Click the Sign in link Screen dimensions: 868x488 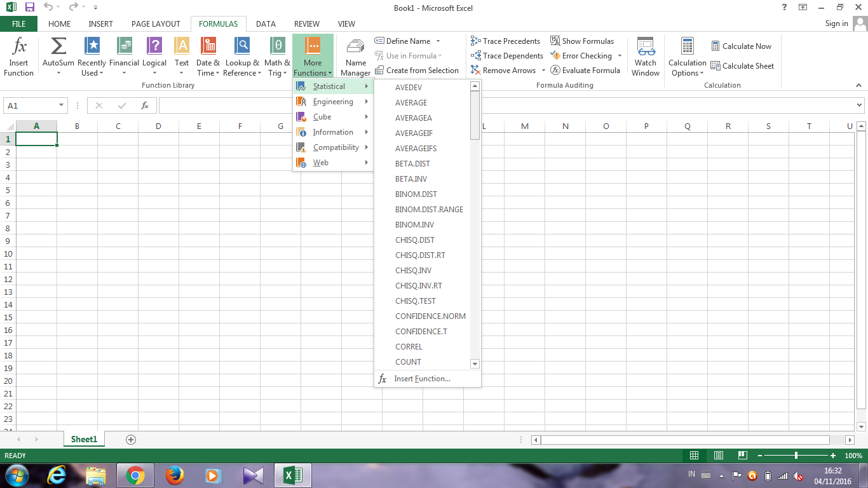(x=836, y=24)
